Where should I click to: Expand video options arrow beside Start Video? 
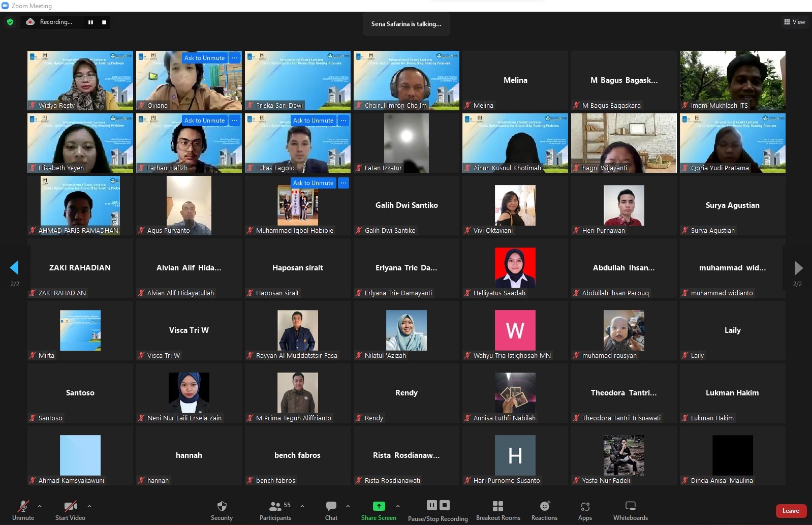89,506
